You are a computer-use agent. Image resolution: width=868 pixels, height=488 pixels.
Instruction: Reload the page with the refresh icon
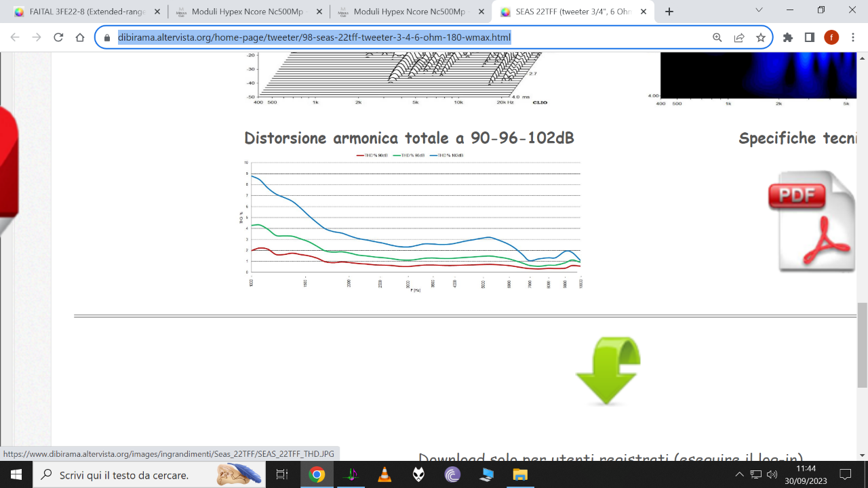58,38
